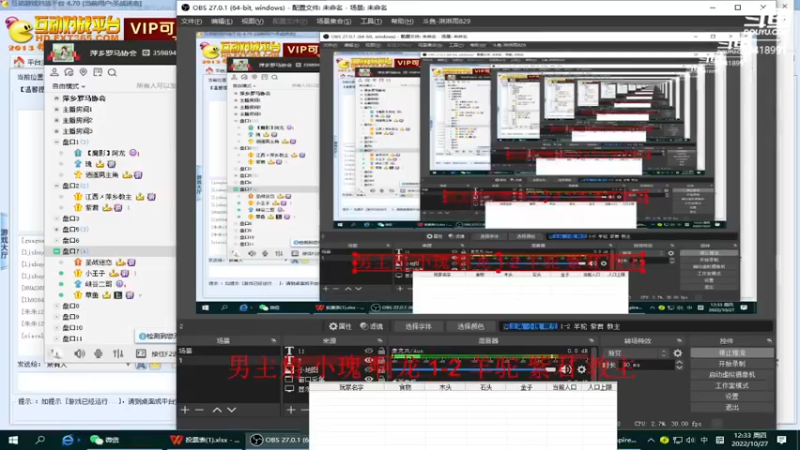This screenshot has width=800, height=450.
Task: Click the 停止推流 button
Action: coord(732,353)
